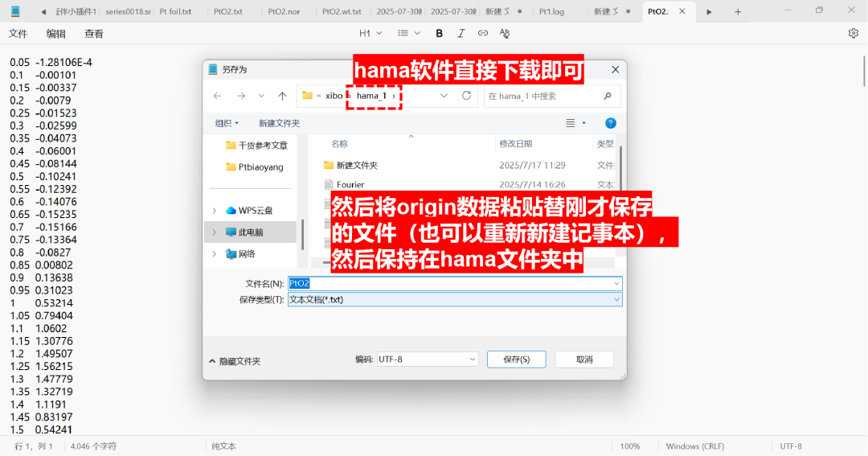Expand 此电脑 in navigation tree

coord(215,232)
